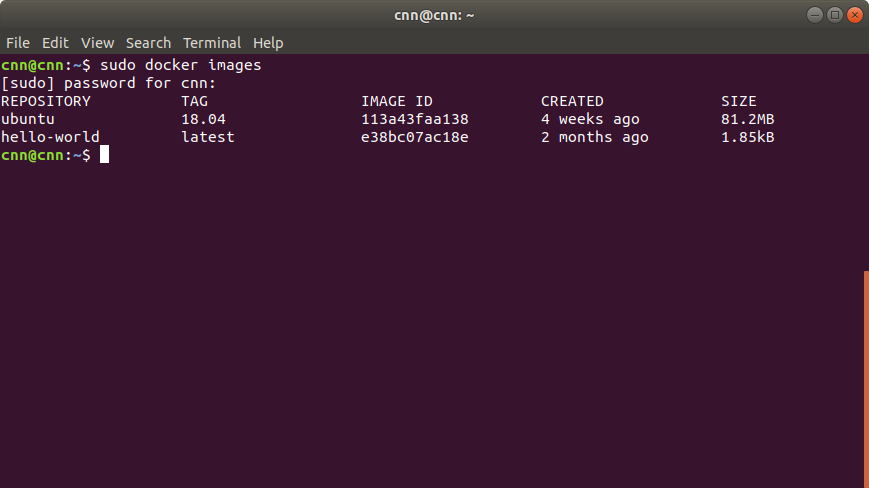This screenshot has width=869, height=488.
Task: Click the 18.04 tag text
Action: coord(203,119)
